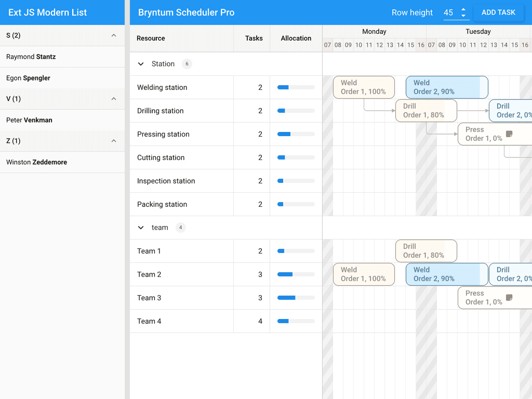Collapse the Z (1) group in the list
The height and width of the screenshot is (399, 532).
click(x=114, y=141)
